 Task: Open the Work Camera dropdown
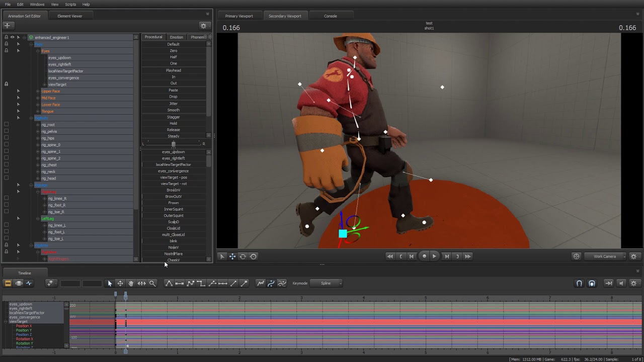[606, 256]
